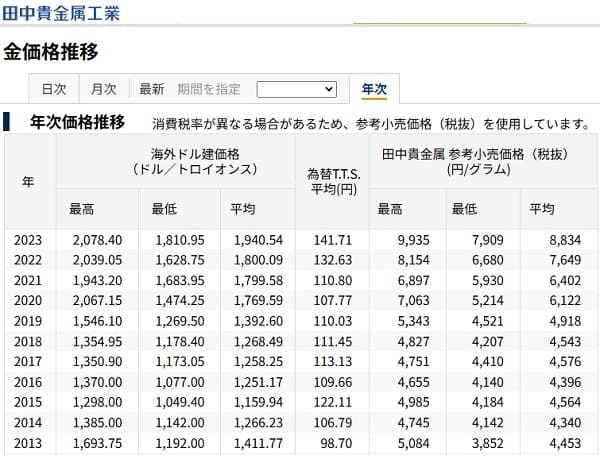Click the blue marker beside 年次価格推移
This screenshot has width=600, height=459.
[8, 123]
